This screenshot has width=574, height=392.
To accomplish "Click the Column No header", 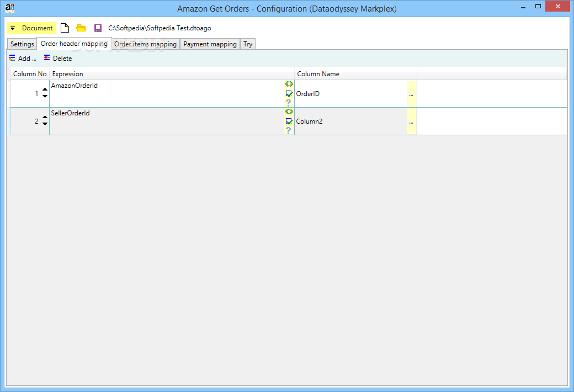I will click(x=30, y=73).
